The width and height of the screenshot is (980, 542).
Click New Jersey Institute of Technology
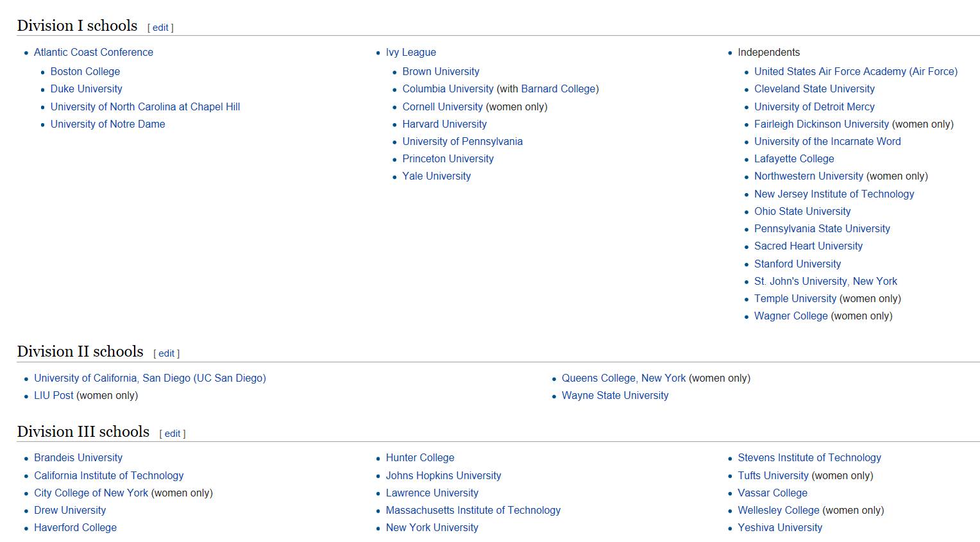[x=834, y=194]
